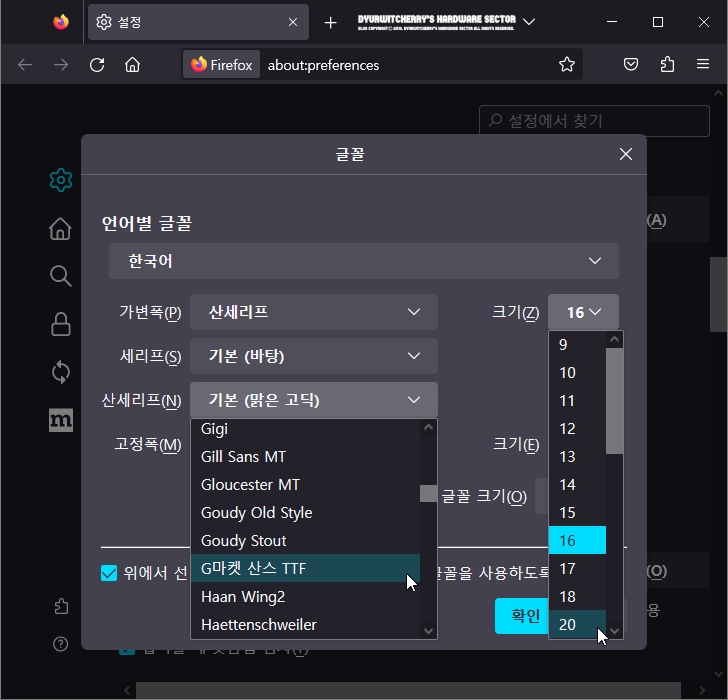Open Privacy & Security lock icon

tap(61, 324)
